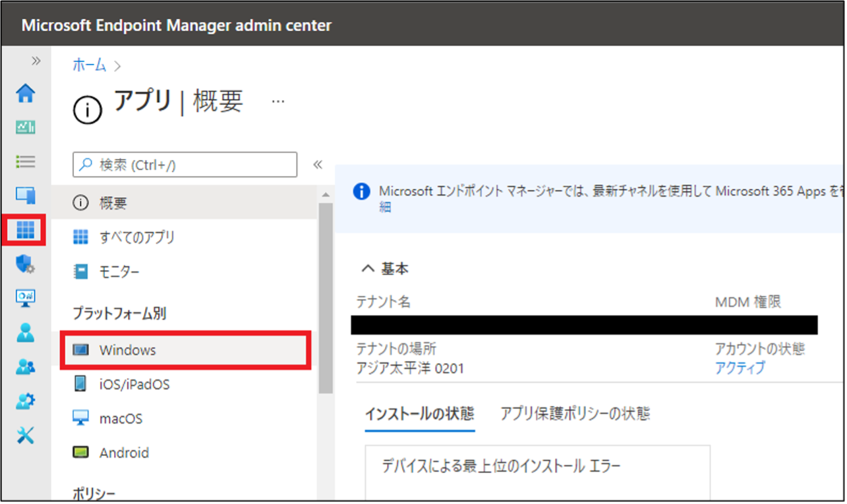Click the アカウントの状態 label

pyautogui.click(x=760, y=348)
